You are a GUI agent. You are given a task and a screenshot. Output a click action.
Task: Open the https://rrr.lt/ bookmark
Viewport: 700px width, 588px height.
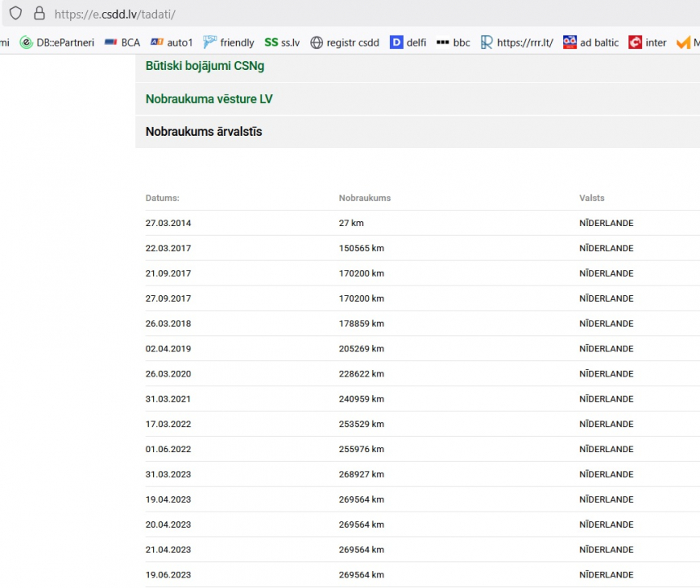click(517, 42)
